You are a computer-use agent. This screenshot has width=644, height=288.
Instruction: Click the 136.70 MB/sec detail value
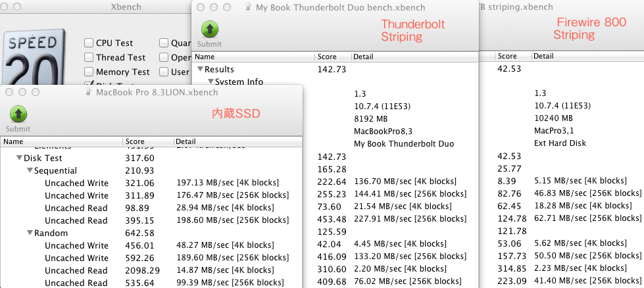405,181
